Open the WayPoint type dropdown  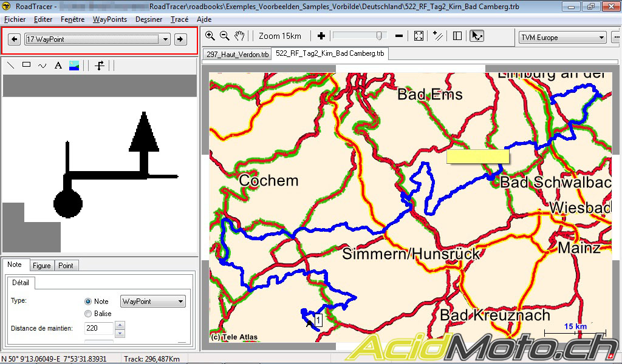click(152, 302)
